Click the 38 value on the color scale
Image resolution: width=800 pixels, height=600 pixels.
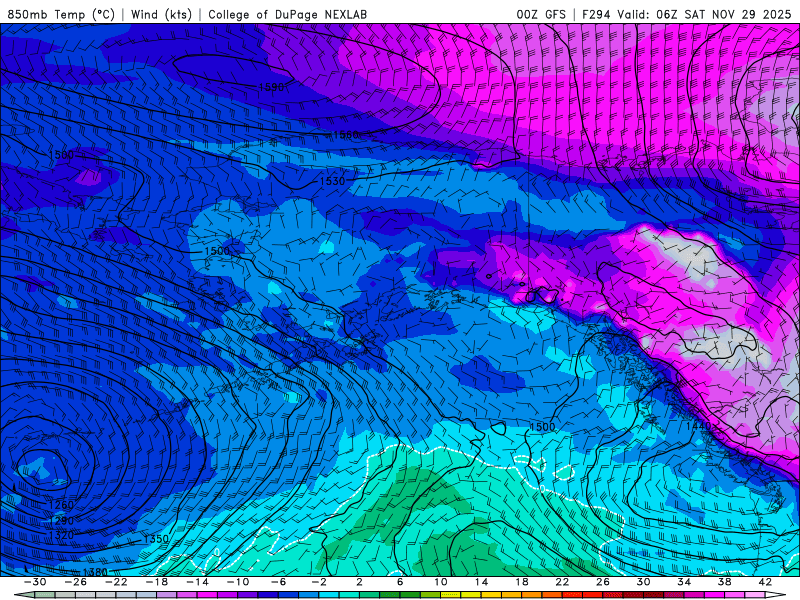(x=724, y=582)
